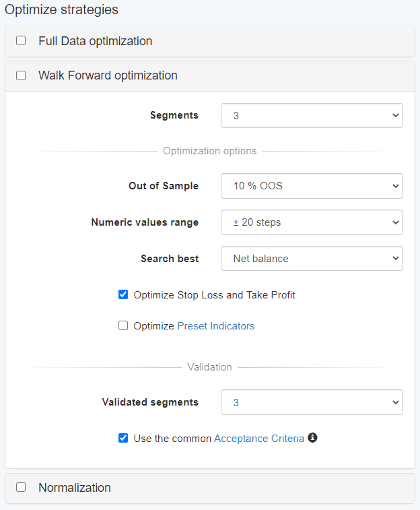Open the Out of Sample dropdown
Viewport: 420px width, 510px height.
coord(312,186)
